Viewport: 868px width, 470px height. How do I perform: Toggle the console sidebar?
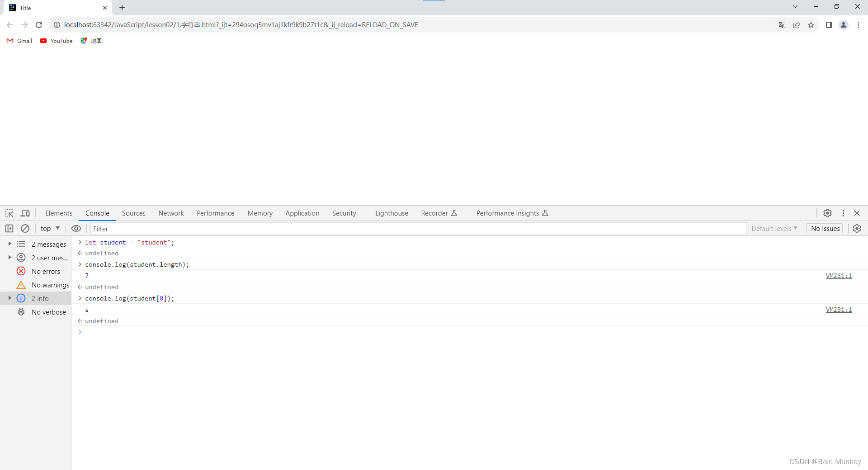[x=9, y=229]
